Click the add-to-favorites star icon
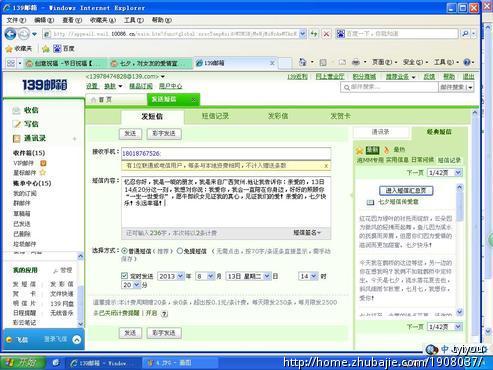Image resolution: width=493 pixels, height=370 pixels. click(46, 49)
